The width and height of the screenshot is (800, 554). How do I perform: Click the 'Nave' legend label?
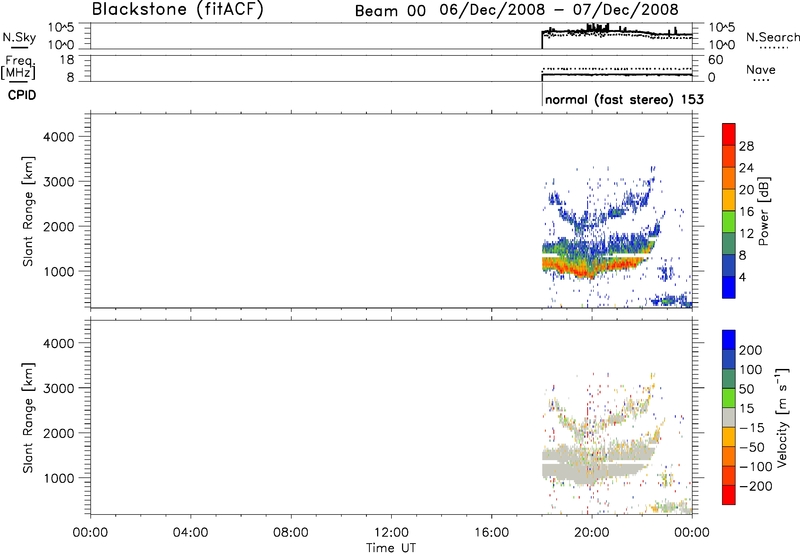[x=760, y=70]
